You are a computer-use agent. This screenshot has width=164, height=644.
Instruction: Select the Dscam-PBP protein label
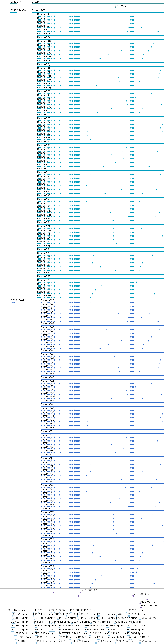(x=47, y=558)
